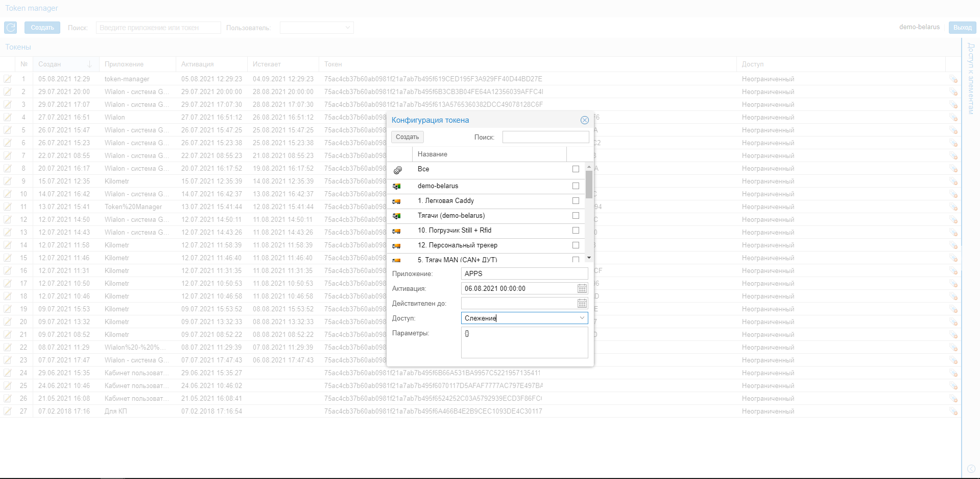Click the refresh tokens icon
The image size is (980, 479).
[x=11, y=28]
